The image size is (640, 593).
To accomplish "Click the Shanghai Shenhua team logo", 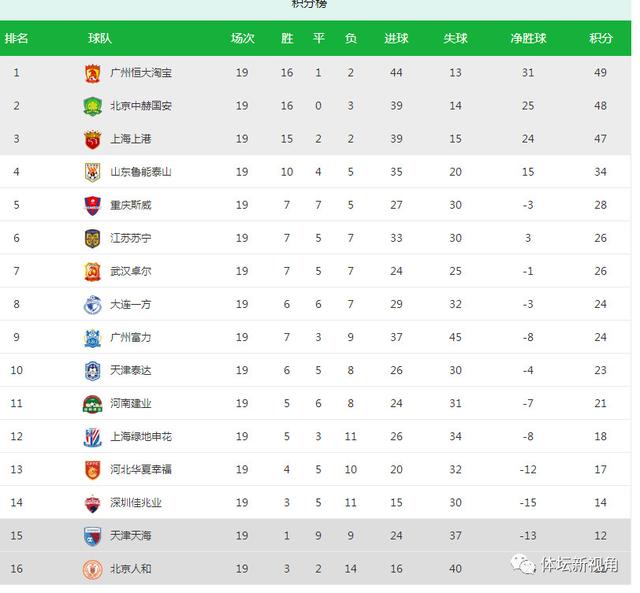I will 92,437.
